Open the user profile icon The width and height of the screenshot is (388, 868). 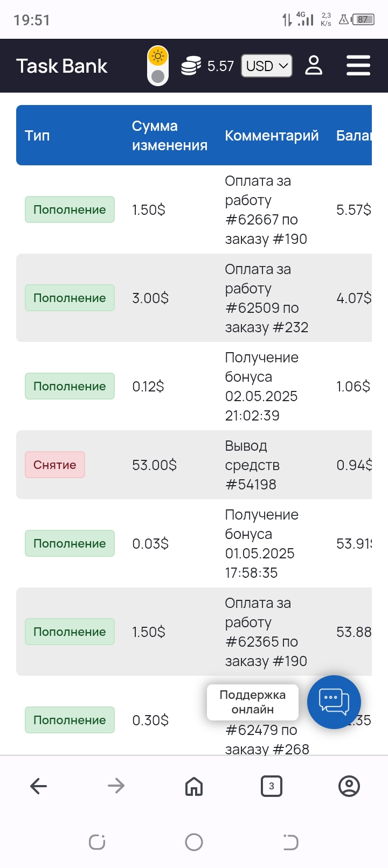click(314, 66)
